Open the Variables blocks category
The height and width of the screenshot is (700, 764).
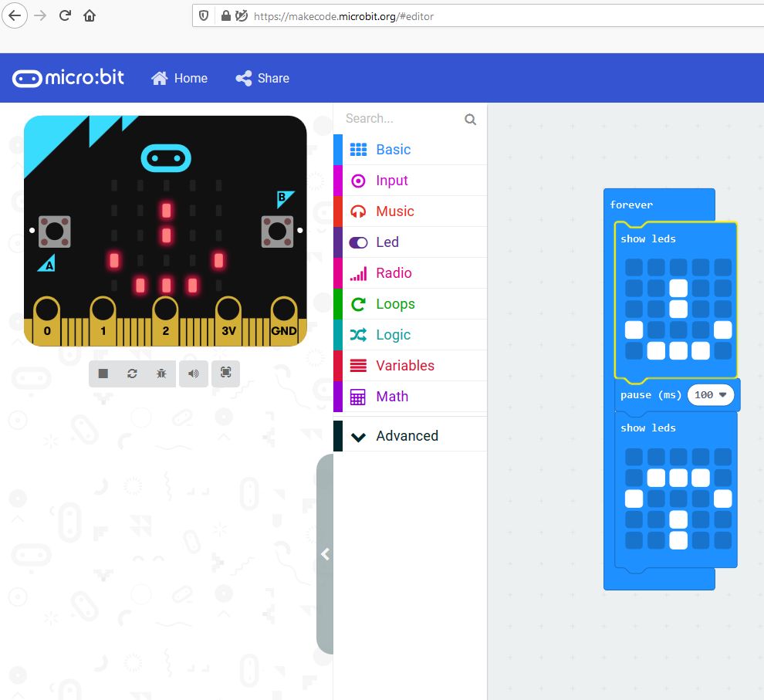(404, 366)
